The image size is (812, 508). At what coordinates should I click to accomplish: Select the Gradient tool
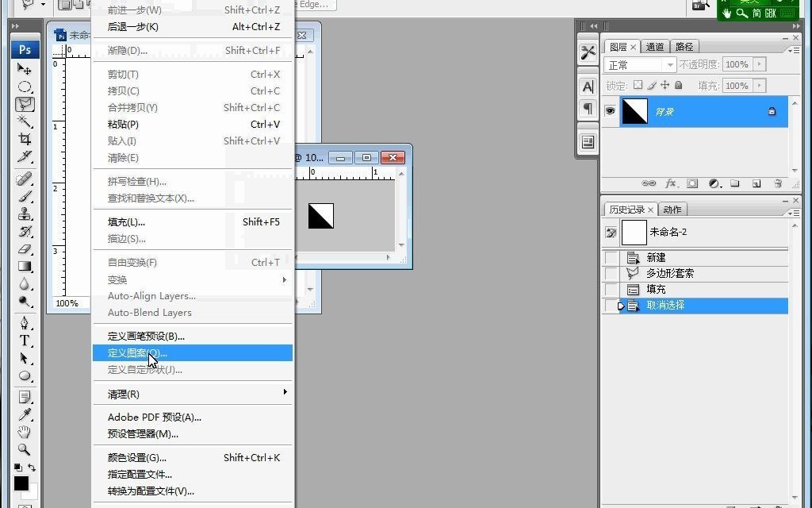point(25,267)
